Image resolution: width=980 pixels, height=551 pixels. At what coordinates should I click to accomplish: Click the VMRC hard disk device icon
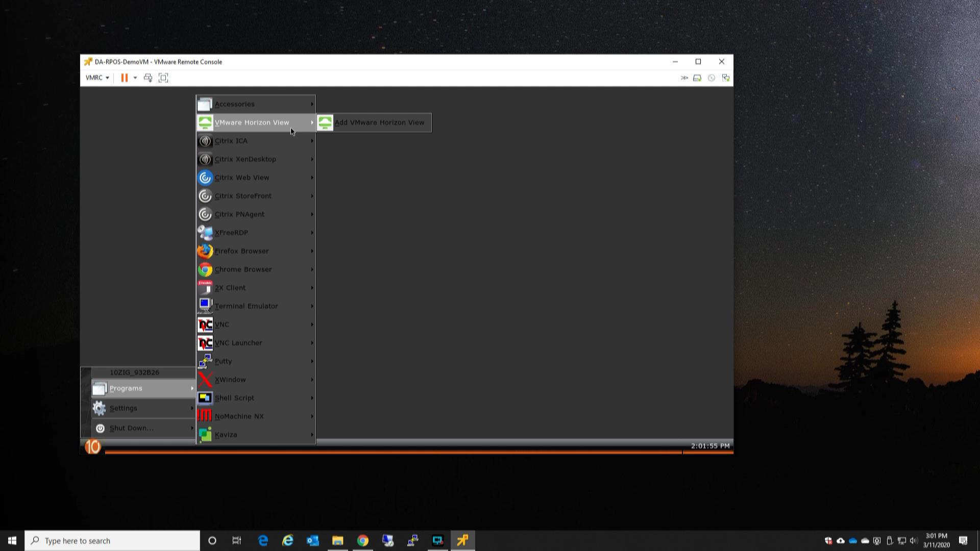point(697,78)
